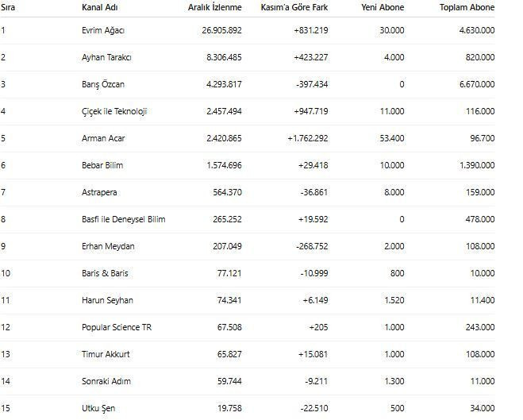The height and width of the screenshot is (420, 523).
Task: Select the Evrim Ağacı channel name
Action: coord(103,30)
